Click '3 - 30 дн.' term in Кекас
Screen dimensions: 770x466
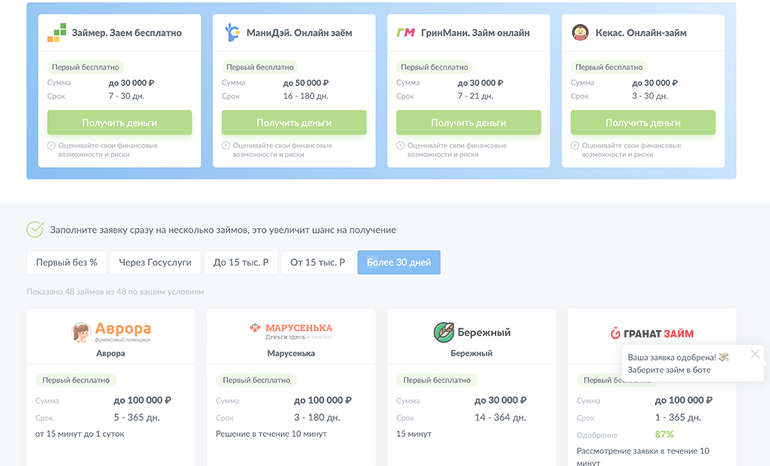[x=650, y=96]
